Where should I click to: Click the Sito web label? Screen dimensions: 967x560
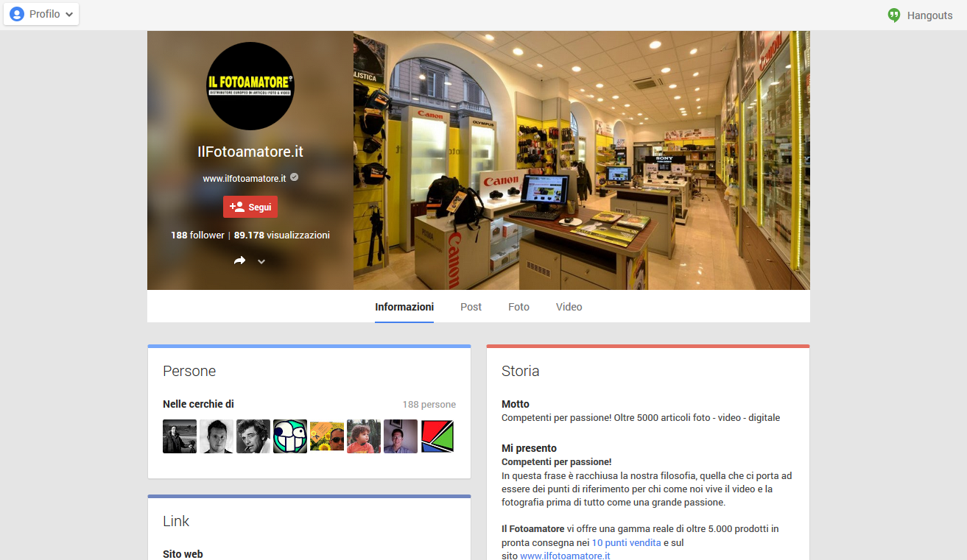(x=183, y=554)
